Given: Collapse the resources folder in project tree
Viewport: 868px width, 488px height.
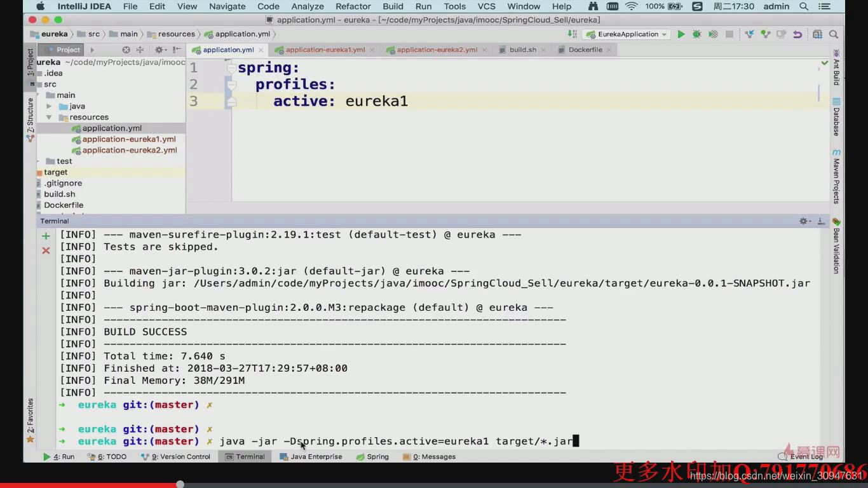Looking at the screenshot, I should coord(49,118).
